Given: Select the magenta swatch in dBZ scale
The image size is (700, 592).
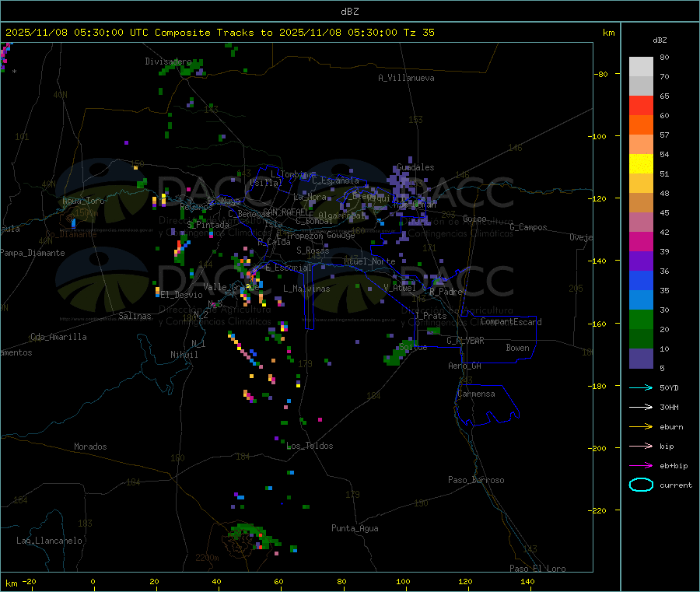Looking at the screenshot, I should click(641, 241).
